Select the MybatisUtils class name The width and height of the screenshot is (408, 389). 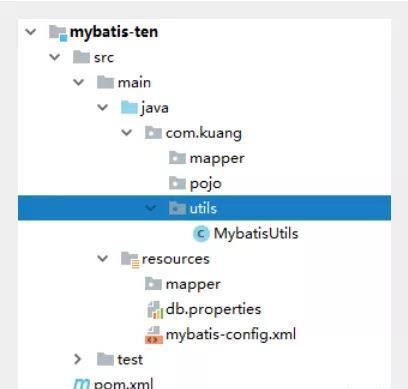[x=256, y=234]
